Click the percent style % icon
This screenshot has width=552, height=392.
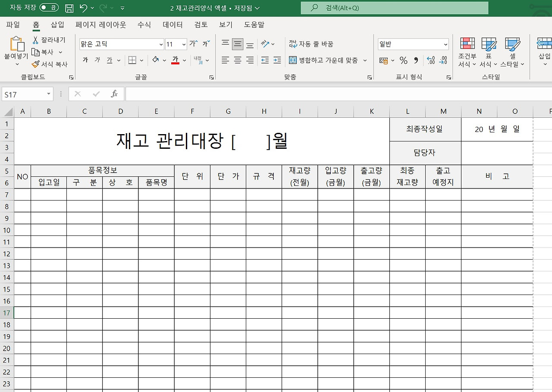coord(404,60)
